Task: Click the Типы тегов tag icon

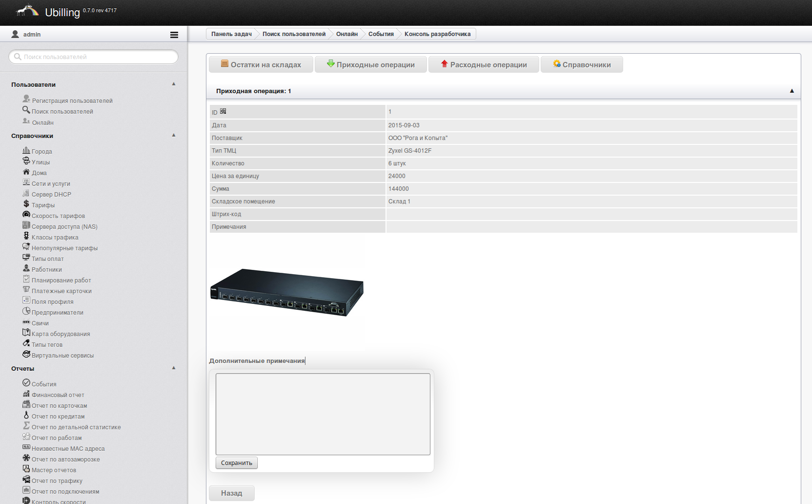Action: coord(26,343)
